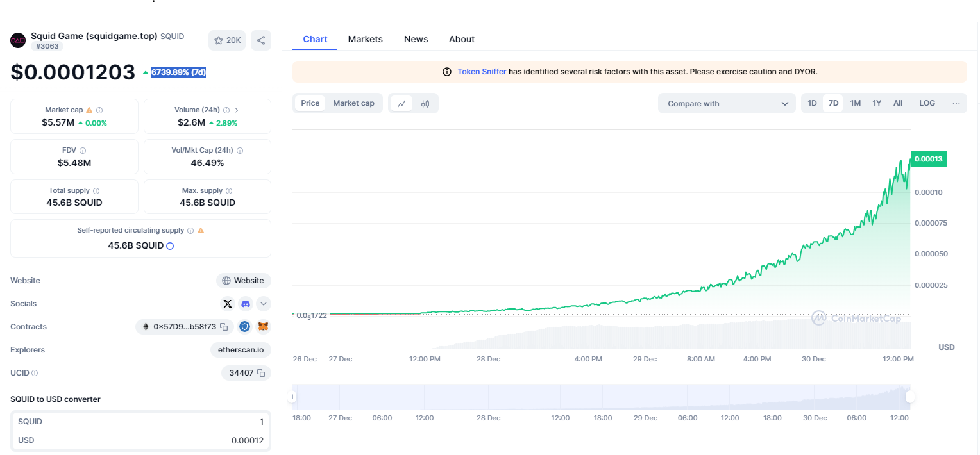The image size is (980, 455).
Task: Show info tooltip for Vol/Mkt Cap (24h)
Action: [x=240, y=151]
